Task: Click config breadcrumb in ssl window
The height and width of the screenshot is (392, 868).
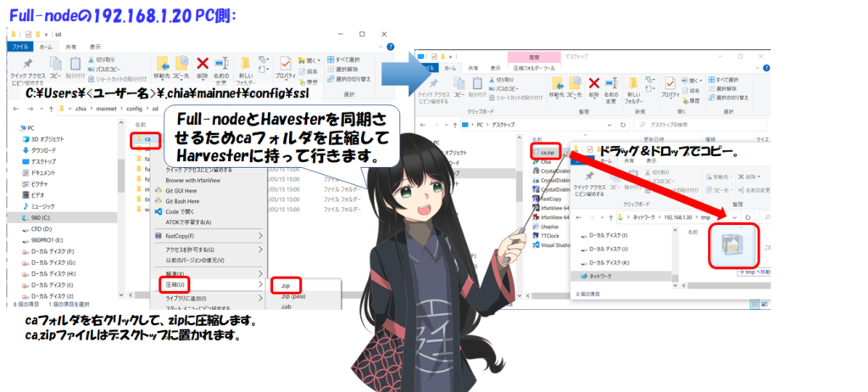Action: [x=134, y=109]
